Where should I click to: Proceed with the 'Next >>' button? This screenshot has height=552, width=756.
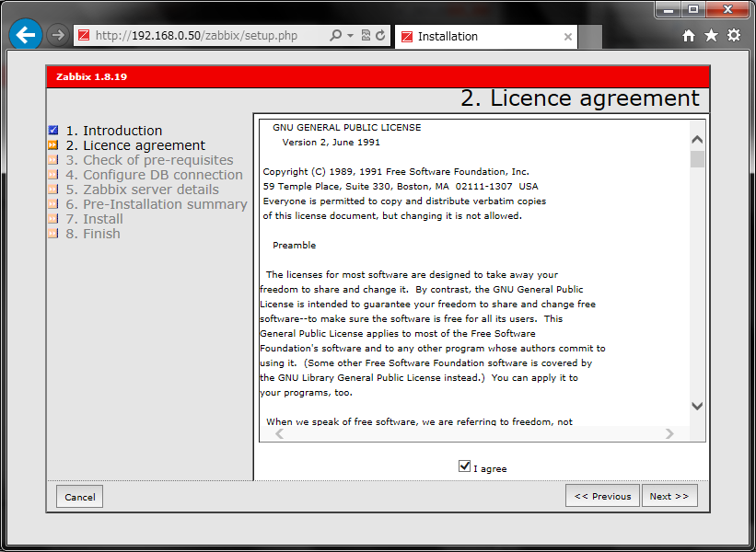pyautogui.click(x=669, y=496)
